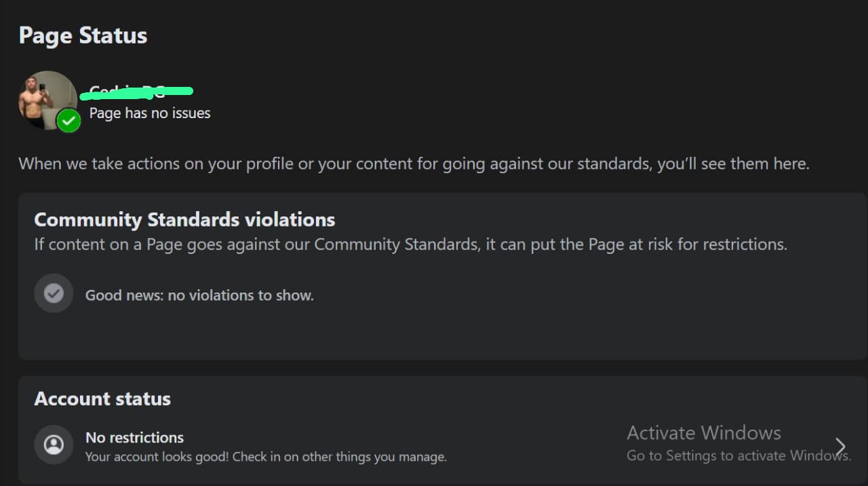Image resolution: width=868 pixels, height=486 pixels.
Task: Click "Check in on other things you manage"
Action: (x=340, y=457)
